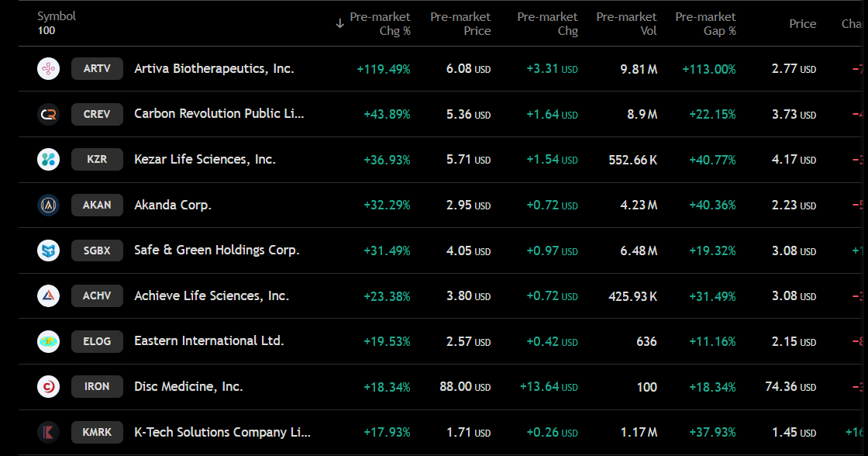This screenshot has height=456, width=868.
Task: Sort by the Pre-market Vol column header
Action: pos(626,24)
